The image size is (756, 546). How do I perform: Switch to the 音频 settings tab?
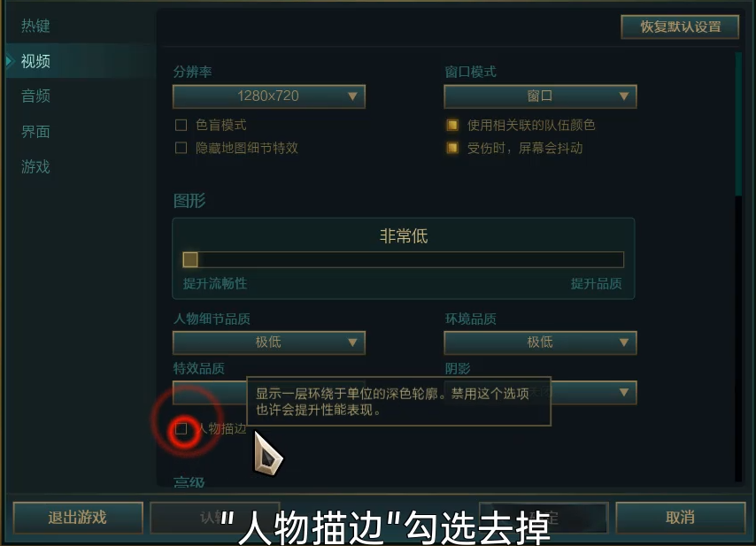[x=35, y=96]
